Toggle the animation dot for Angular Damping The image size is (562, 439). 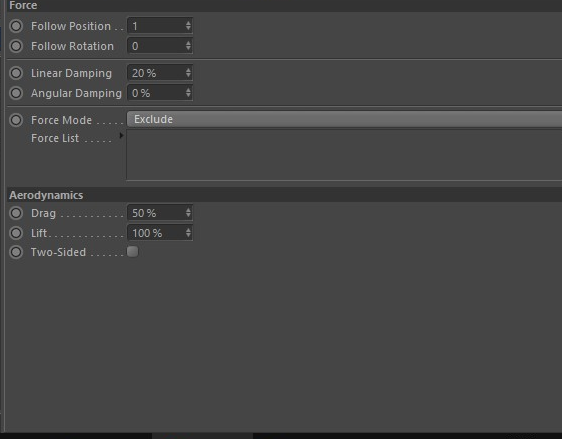tap(16, 93)
